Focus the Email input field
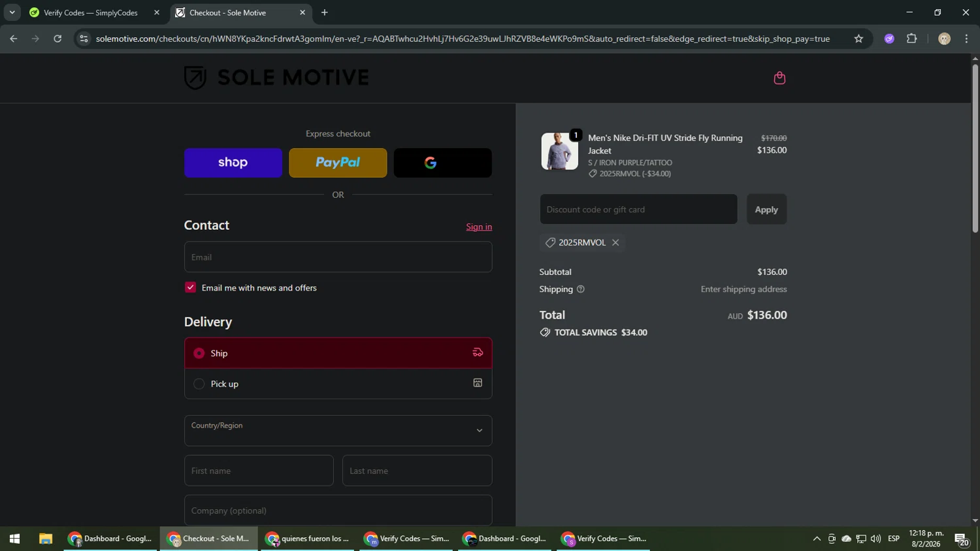 click(338, 257)
